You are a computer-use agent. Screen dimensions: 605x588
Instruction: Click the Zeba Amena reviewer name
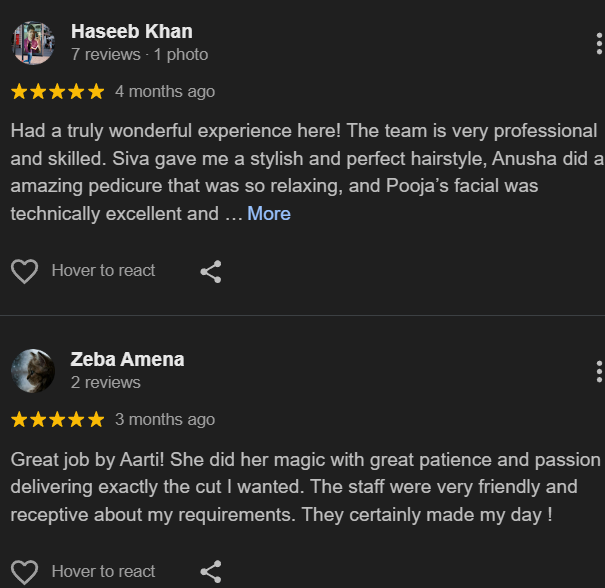(127, 359)
